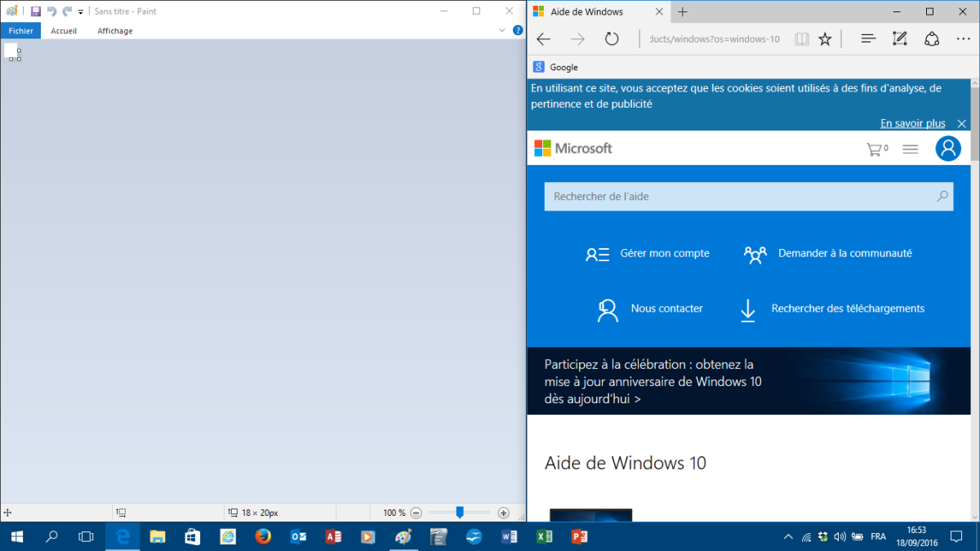The image size is (980, 551).
Task: Click the Edge address bar
Action: pos(715,39)
